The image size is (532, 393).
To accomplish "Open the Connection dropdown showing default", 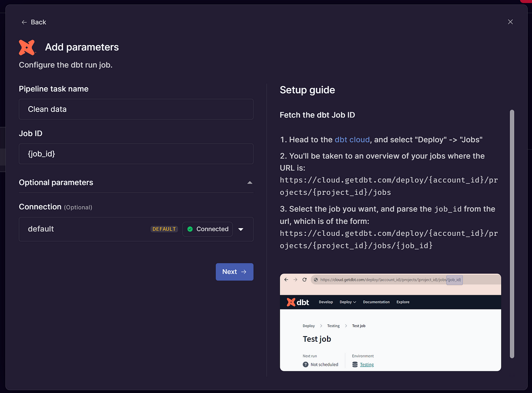I will [241, 229].
